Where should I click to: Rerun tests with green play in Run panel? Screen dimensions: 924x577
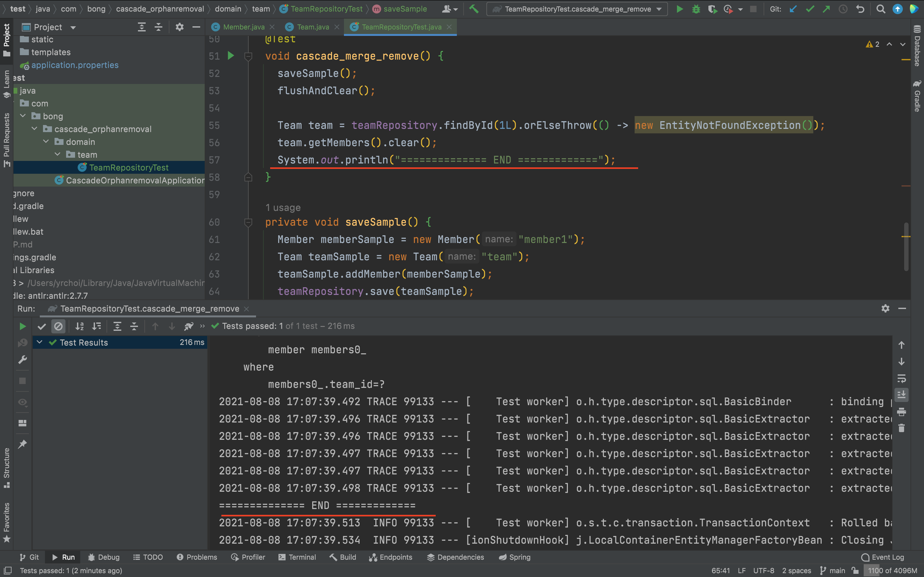tap(22, 326)
